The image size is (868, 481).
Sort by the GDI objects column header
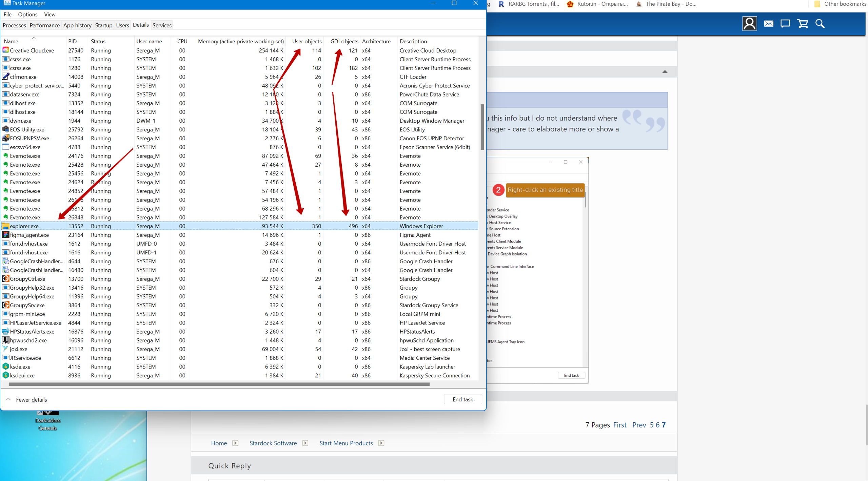click(x=341, y=41)
